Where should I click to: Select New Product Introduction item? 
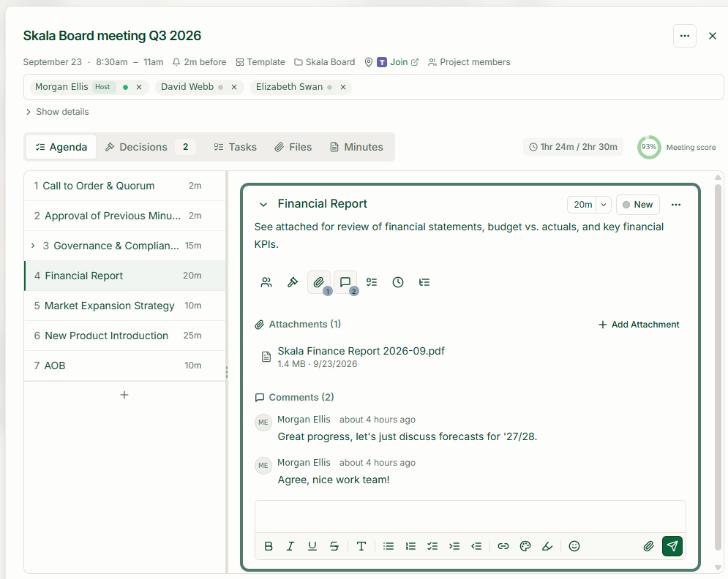[124, 336]
